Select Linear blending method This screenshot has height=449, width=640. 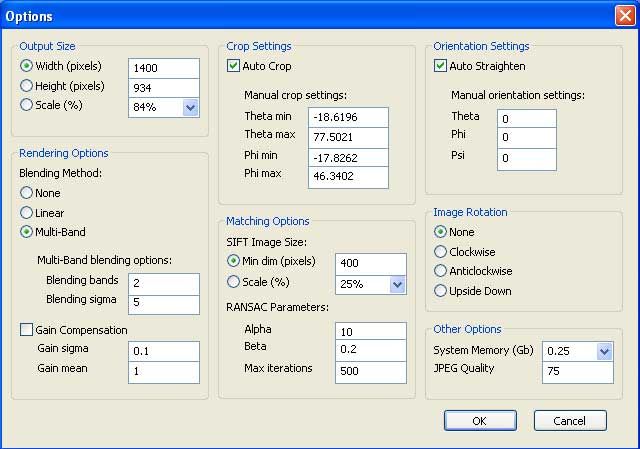point(27,213)
